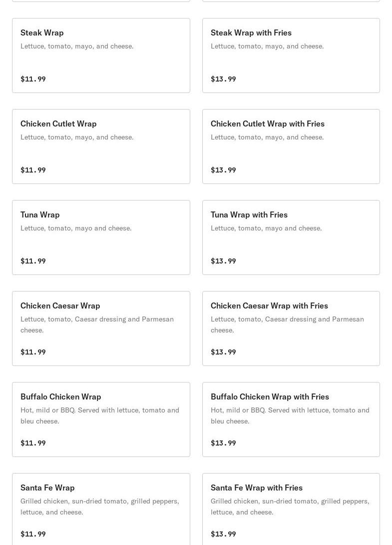Select Tuna Wrap with Fries
Viewport: 392px width, 545px height.
(x=291, y=237)
